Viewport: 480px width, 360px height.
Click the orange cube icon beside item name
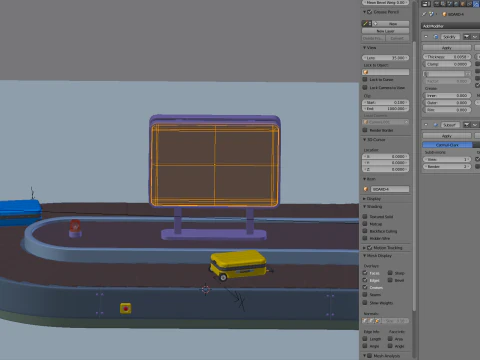366,189
